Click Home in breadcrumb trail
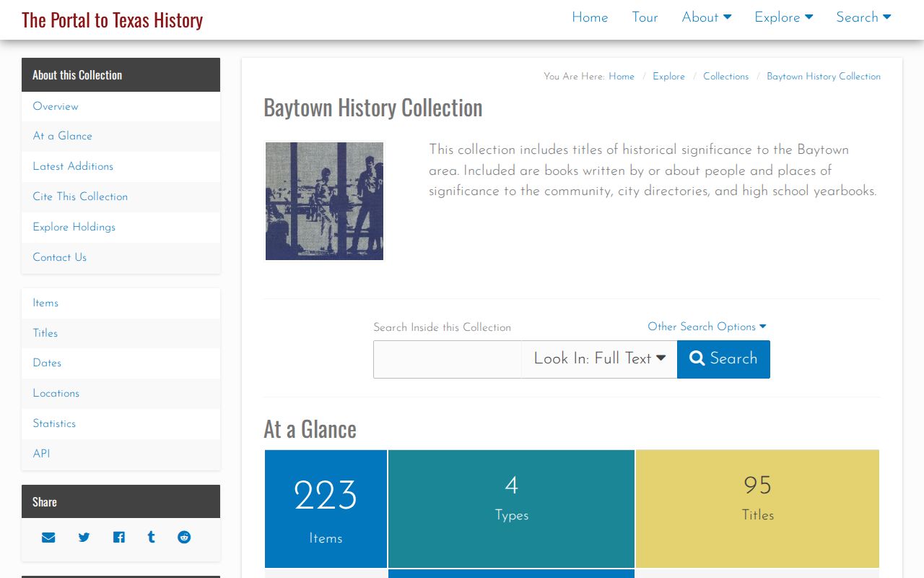 622,77
